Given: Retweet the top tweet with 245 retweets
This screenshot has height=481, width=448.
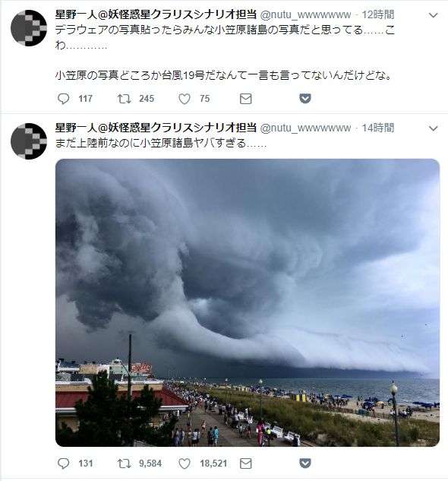Looking at the screenshot, I should pos(125,99).
